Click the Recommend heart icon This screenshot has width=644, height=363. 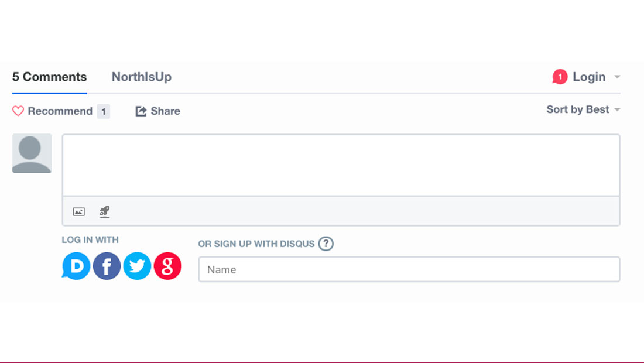(18, 111)
